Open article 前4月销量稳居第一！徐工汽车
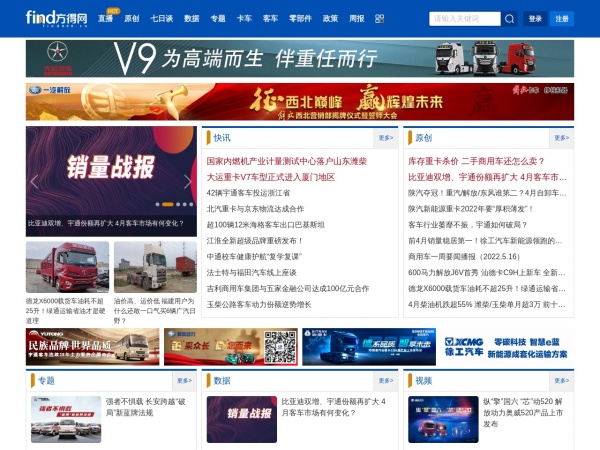This screenshot has height=450, width=600. click(485, 241)
